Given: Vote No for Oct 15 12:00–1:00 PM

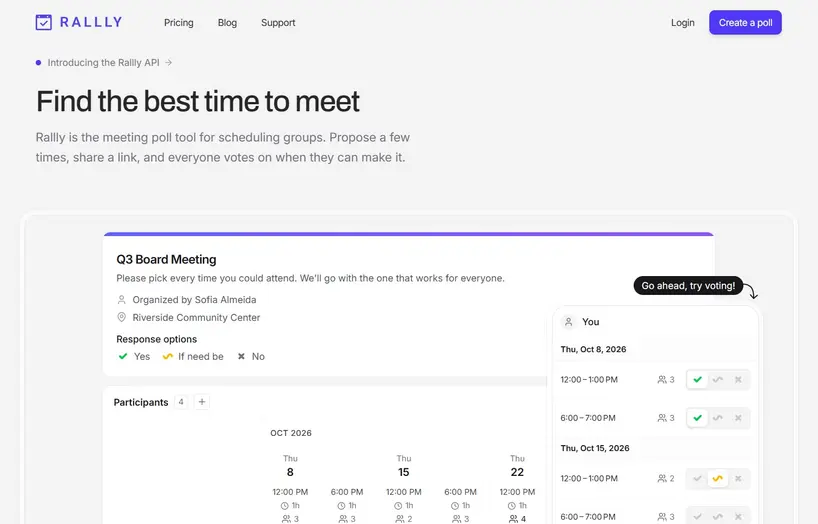Looking at the screenshot, I should coord(738,479).
